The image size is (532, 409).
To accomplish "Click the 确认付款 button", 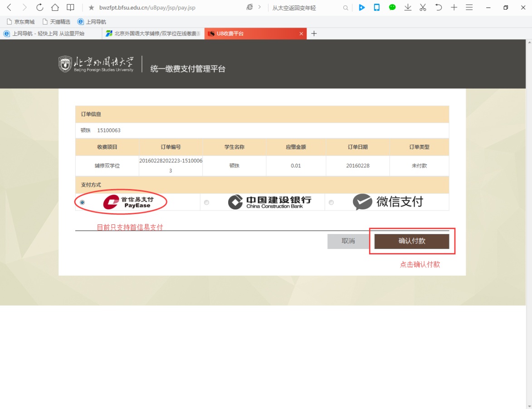I will click(411, 241).
